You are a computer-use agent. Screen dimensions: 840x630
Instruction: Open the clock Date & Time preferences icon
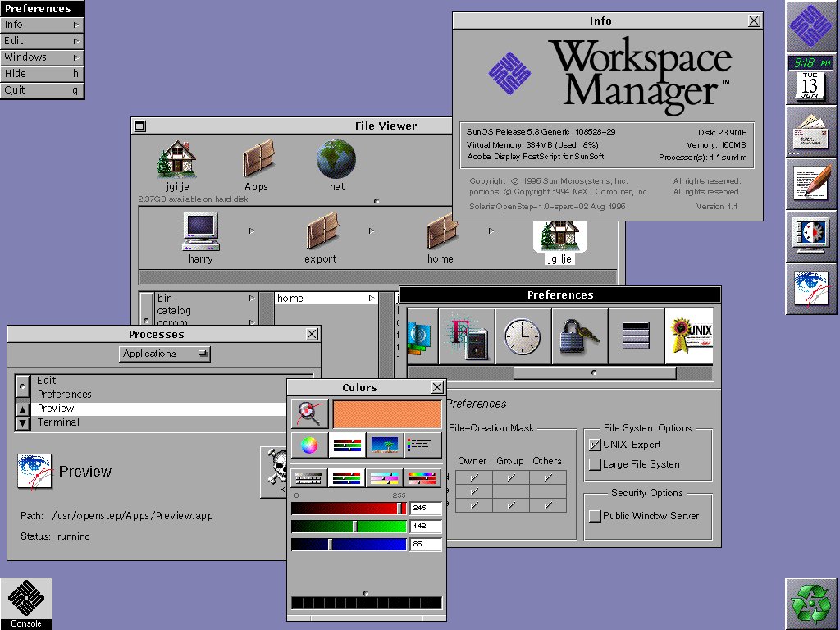tap(523, 336)
